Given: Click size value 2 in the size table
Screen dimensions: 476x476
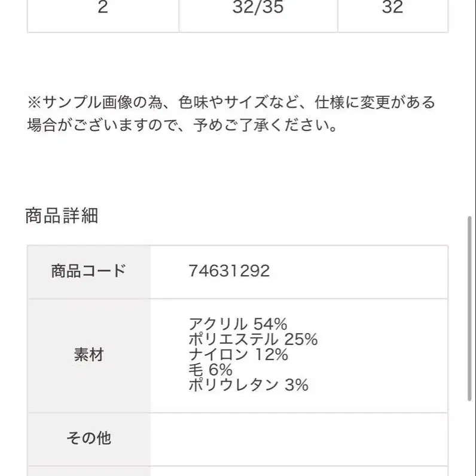Looking at the screenshot, I should tap(103, 8).
